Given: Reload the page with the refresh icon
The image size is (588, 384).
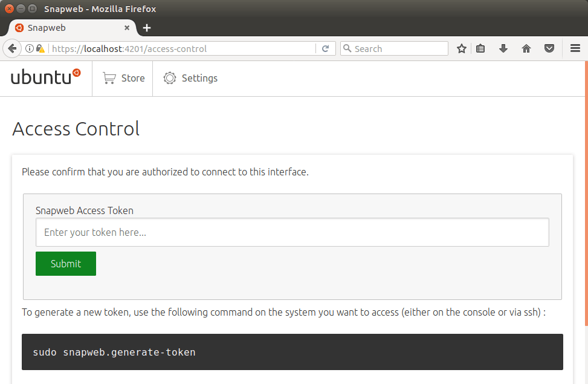Looking at the screenshot, I should (326, 48).
